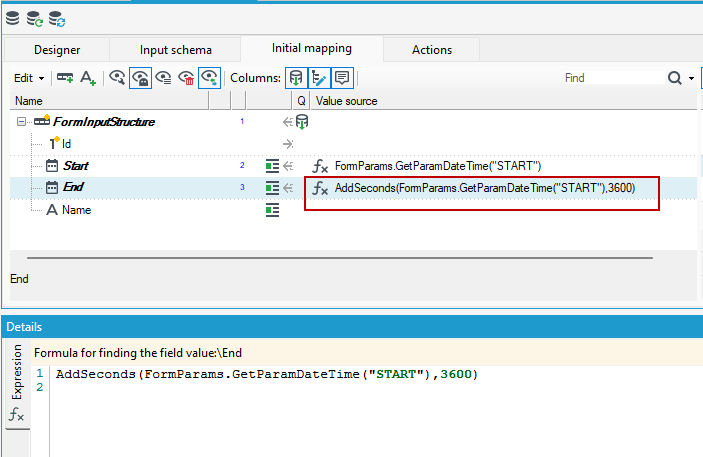This screenshot has width=703, height=457.
Task: Select the Name field row
Action: coord(353,210)
